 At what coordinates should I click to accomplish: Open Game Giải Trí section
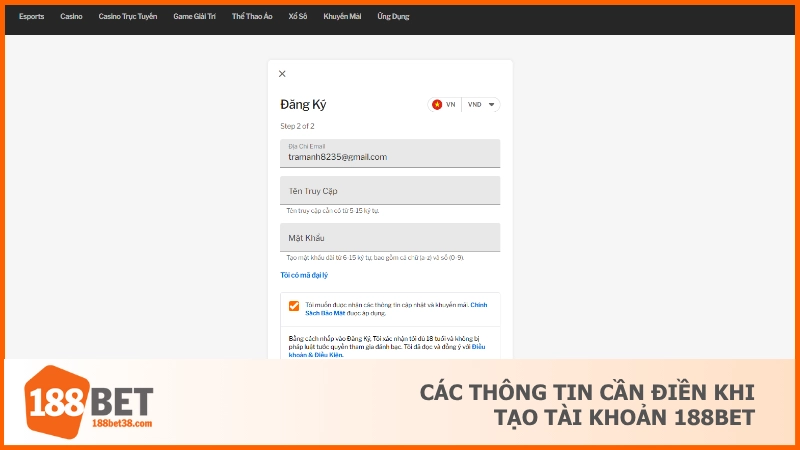pyautogui.click(x=194, y=16)
